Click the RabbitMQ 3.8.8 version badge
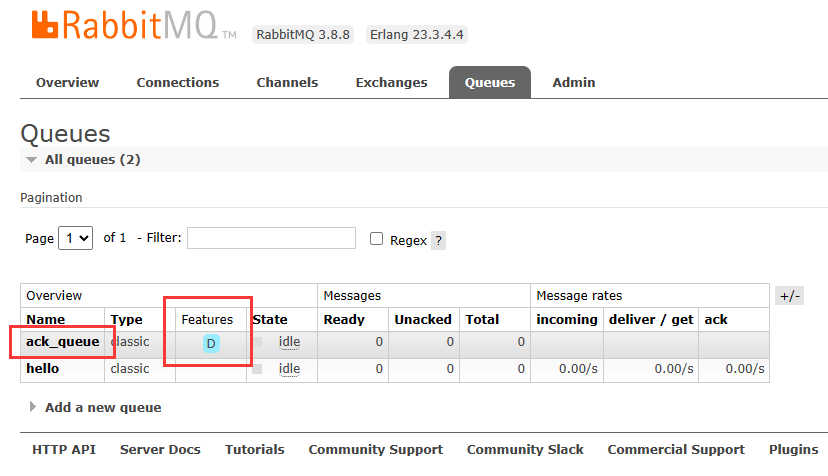 303,34
